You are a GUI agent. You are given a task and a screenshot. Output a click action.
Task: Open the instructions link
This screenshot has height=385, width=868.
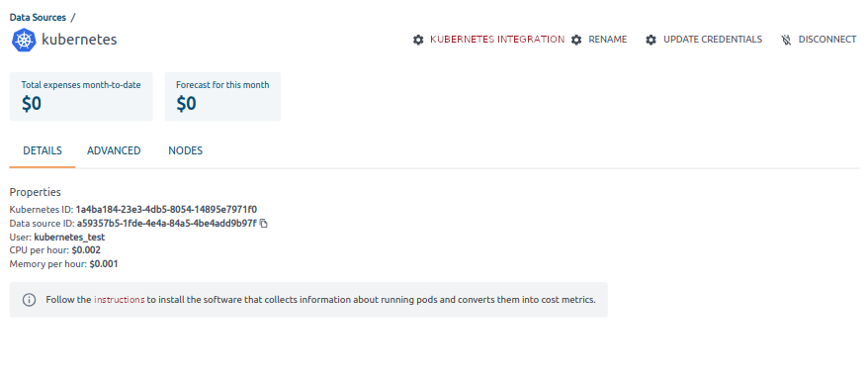pyautogui.click(x=119, y=300)
